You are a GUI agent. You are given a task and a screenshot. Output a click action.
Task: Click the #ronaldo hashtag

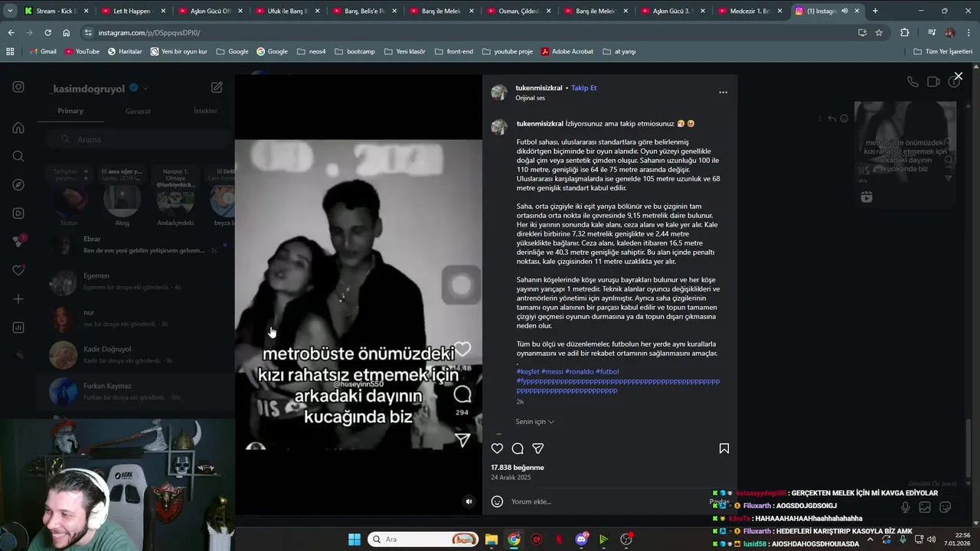(x=580, y=372)
